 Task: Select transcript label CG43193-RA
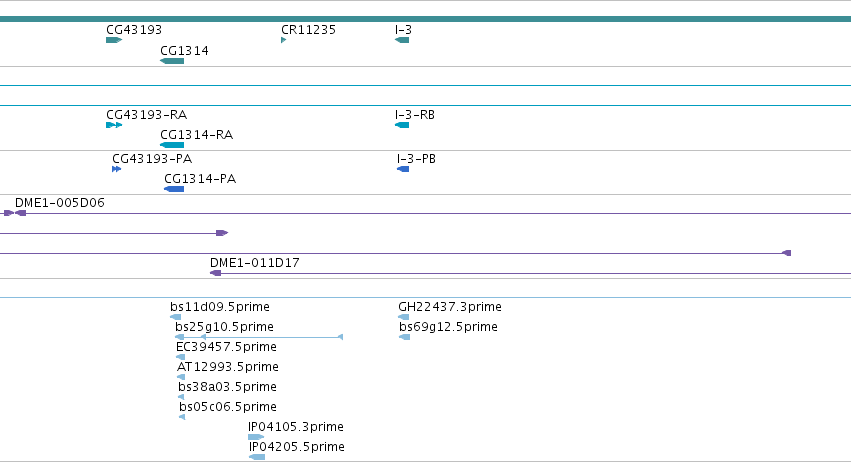(x=147, y=115)
